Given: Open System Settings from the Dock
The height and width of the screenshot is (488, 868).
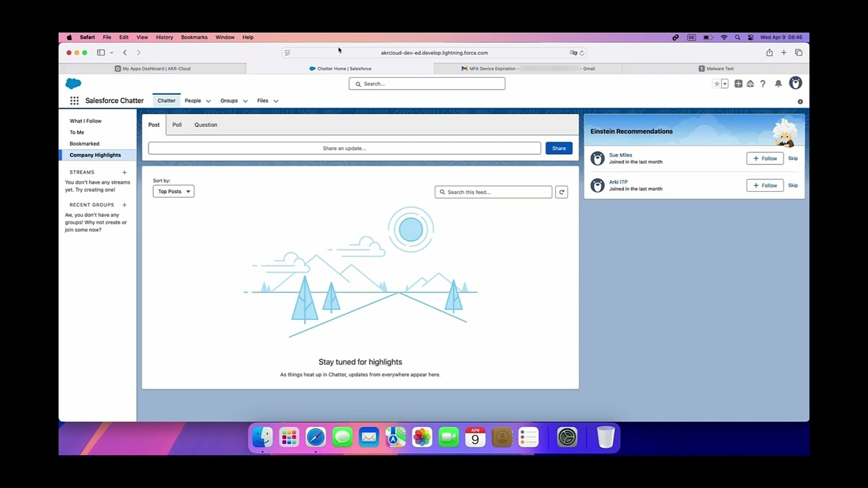Looking at the screenshot, I should coord(567,437).
